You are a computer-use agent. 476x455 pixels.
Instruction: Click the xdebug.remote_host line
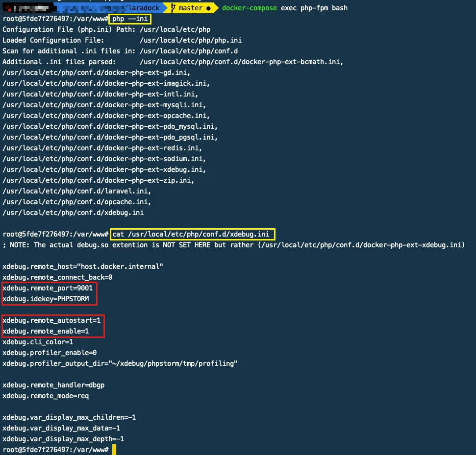point(82,266)
